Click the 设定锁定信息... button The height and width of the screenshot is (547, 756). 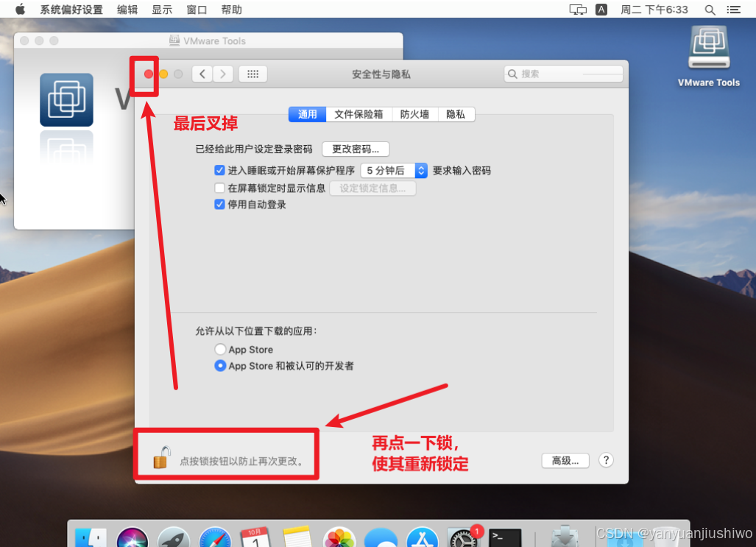click(372, 188)
